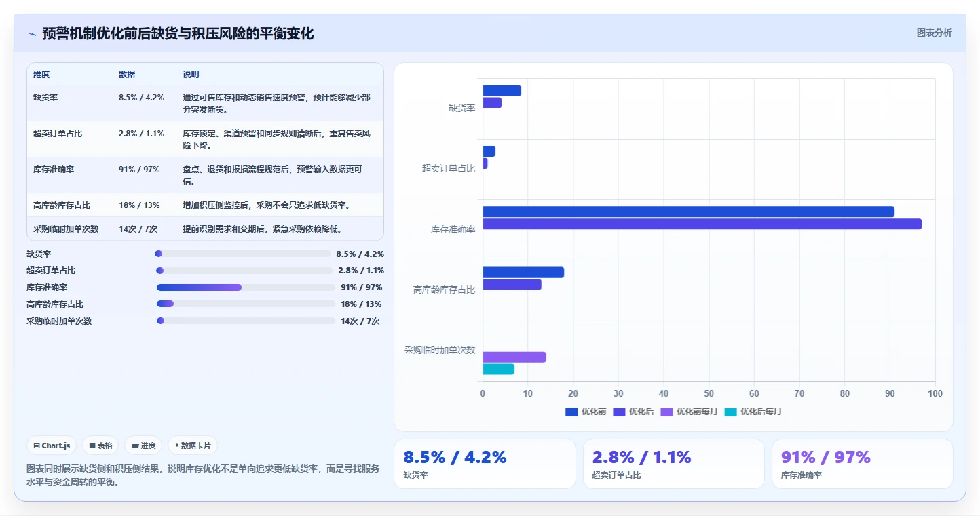Click the 库存准确率 优化后 chart bar
Viewport: 980px width, 516px height.
pyautogui.click(x=702, y=224)
